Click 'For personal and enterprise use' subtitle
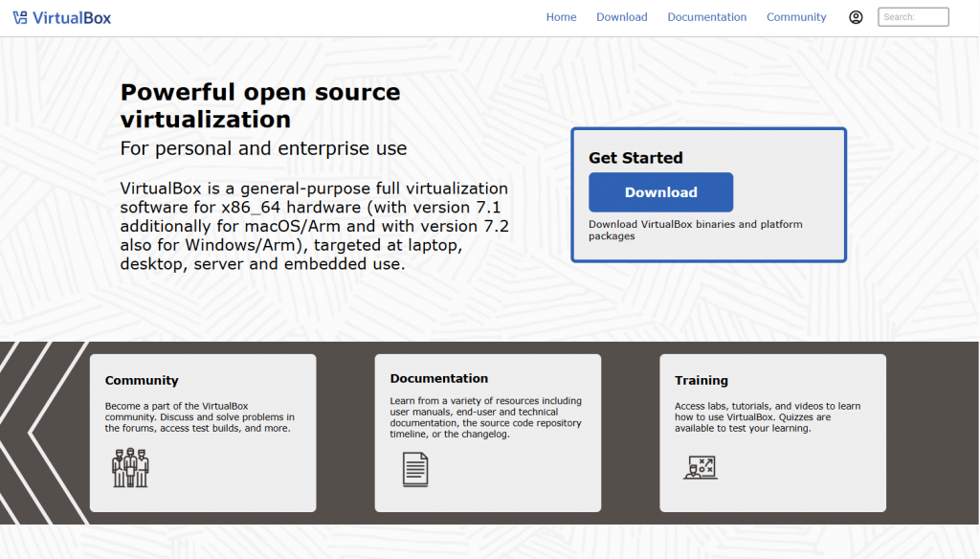980x559 pixels. pyautogui.click(x=263, y=148)
